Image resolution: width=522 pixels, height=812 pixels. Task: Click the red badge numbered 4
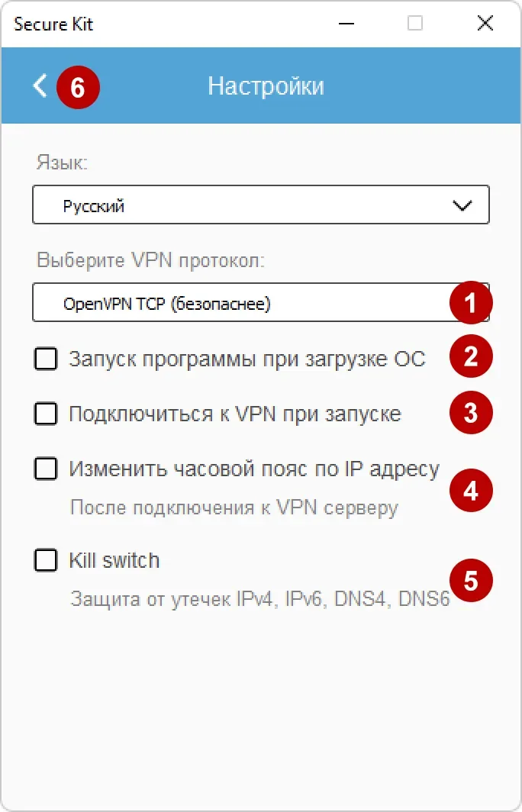tap(471, 491)
